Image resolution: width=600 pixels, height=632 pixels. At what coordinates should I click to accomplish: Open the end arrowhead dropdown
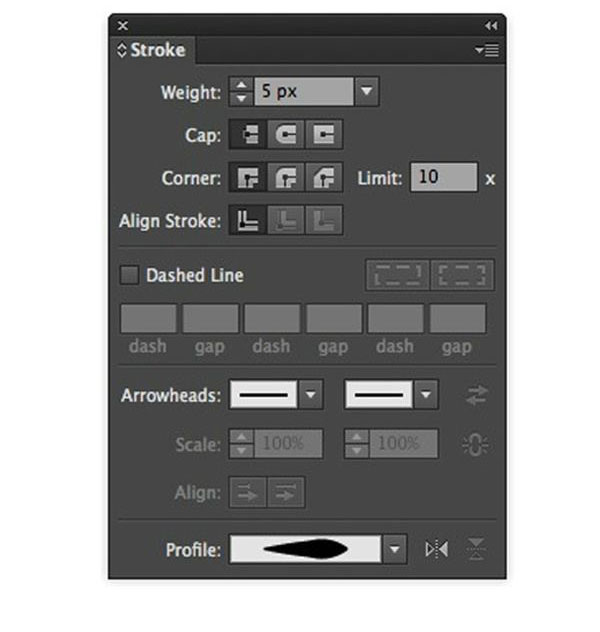tap(427, 395)
